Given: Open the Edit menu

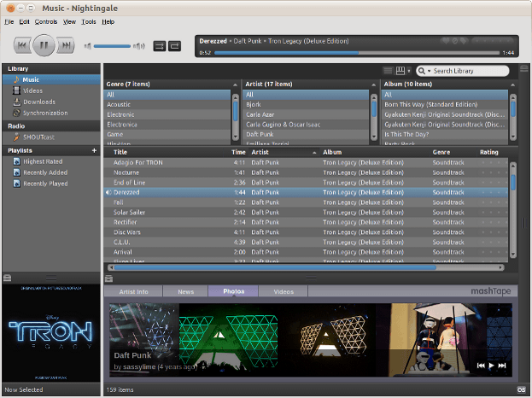Looking at the screenshot, I should (24, 21).
